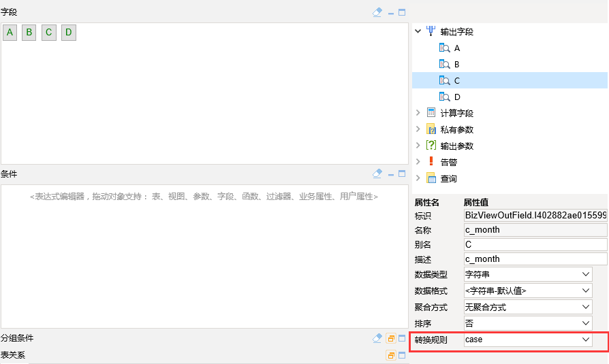The width and height of the screenshot is (609, 364).
Task: Click the 聚合方式 property label
Action: click(431, 308)
